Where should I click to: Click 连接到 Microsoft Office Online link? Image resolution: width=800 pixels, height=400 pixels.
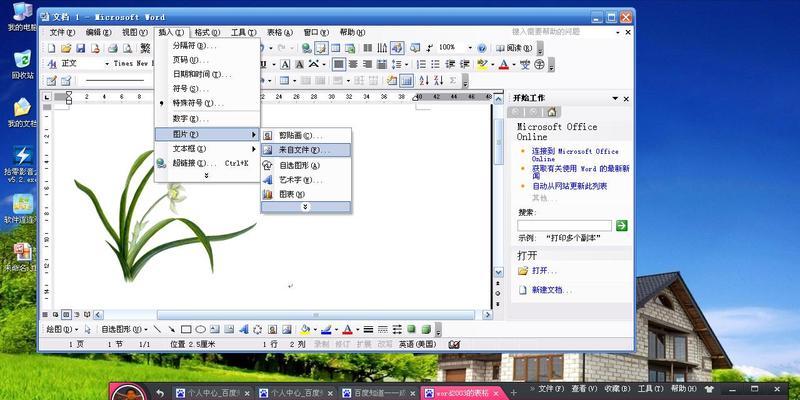[x=575, y=155]
